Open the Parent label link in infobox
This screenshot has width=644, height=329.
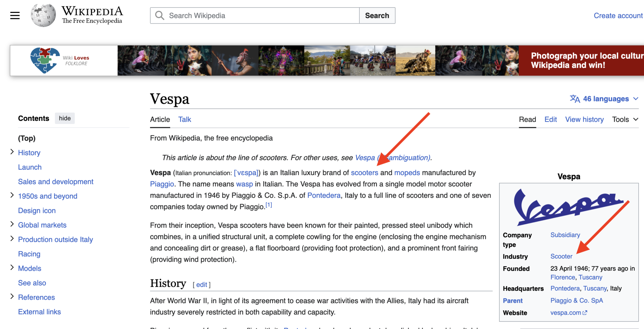pyautogui.click(x=513, y=301)
